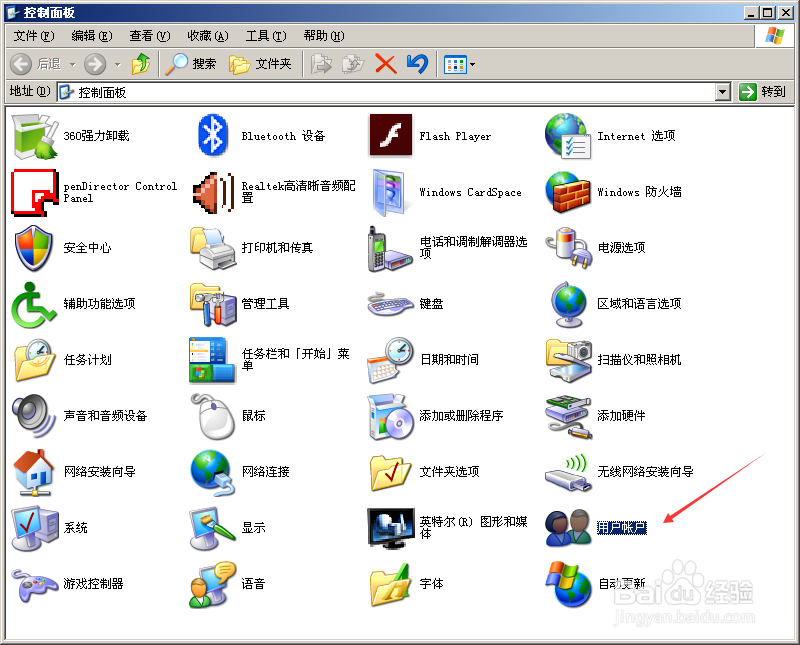Open the 360强力卸载 icon
The width and height of the screenshot is (800, 645).
pyautogui.click(x=34, y=136)
